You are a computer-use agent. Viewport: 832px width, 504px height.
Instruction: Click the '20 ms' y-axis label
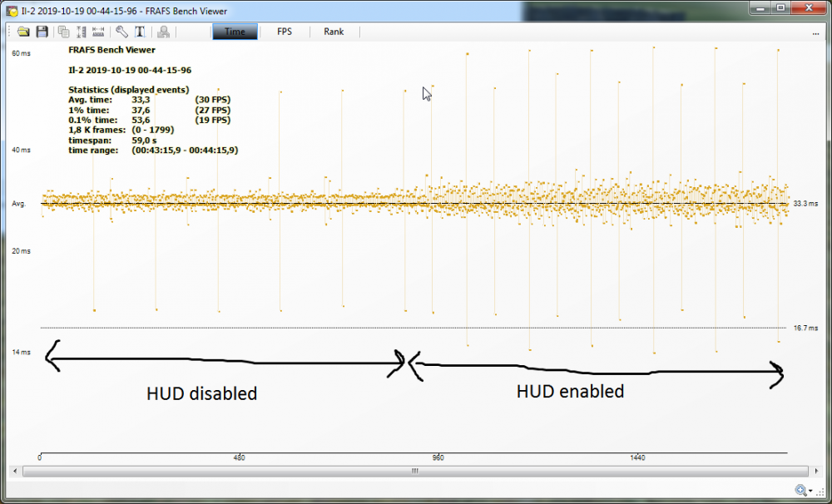pyautogui.click(x=22, y=251)
